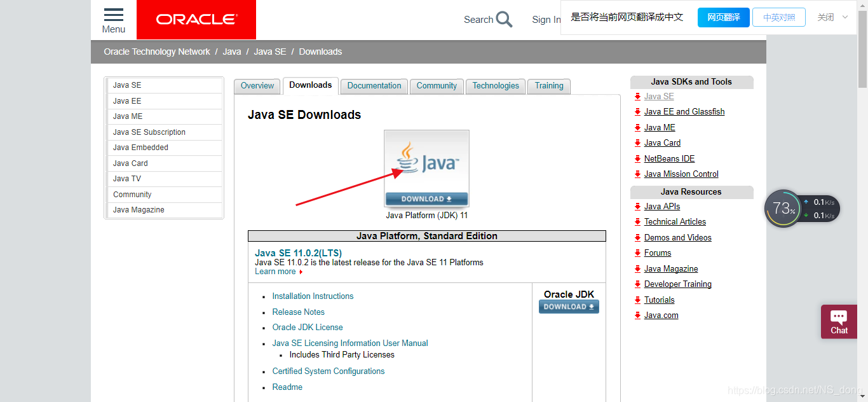Click the Java Platform (JDK) 11 caption
The image size is (868, 402).
coord(427,216)
